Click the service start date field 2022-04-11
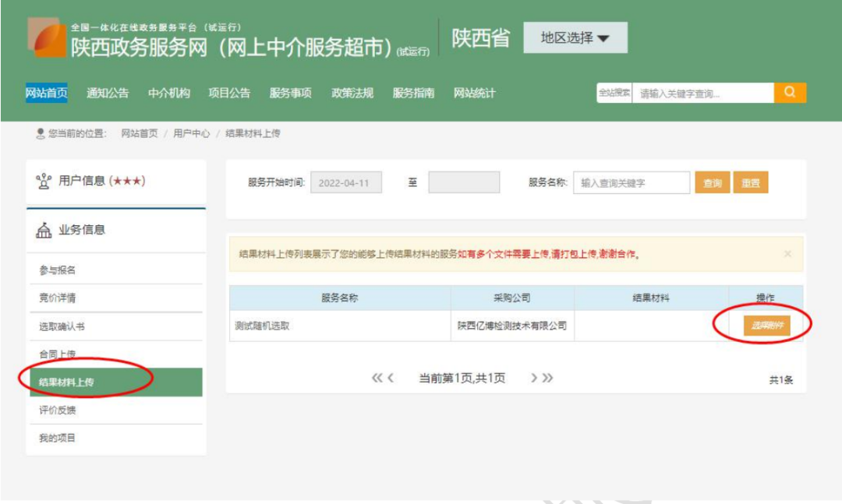842x504 pixels. click(346, 182)
